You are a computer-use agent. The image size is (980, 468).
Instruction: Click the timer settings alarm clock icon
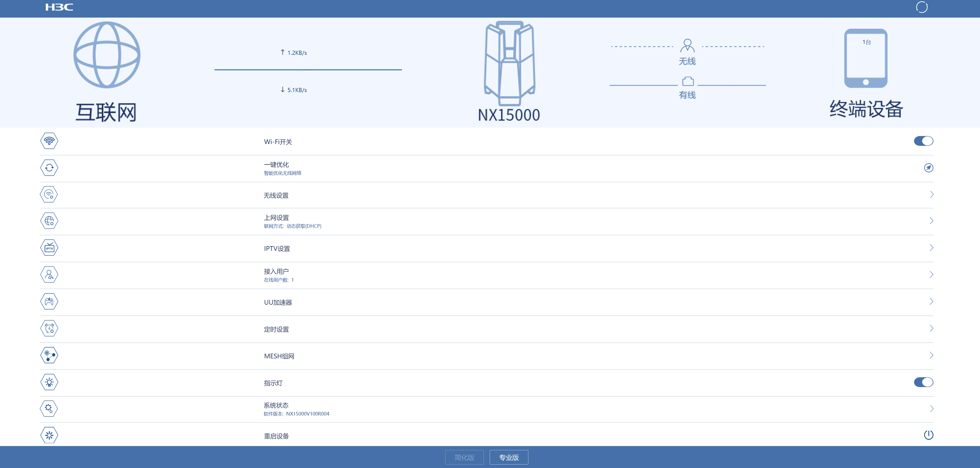click(x=49, y=328)
